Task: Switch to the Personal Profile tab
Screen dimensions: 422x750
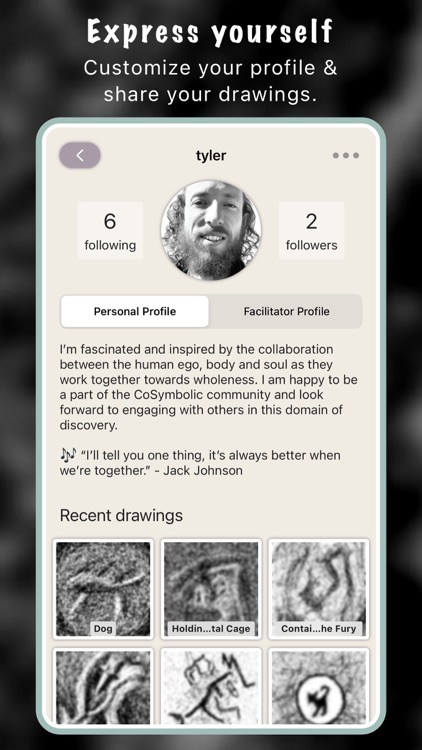Action: click(x=135, y=311)
